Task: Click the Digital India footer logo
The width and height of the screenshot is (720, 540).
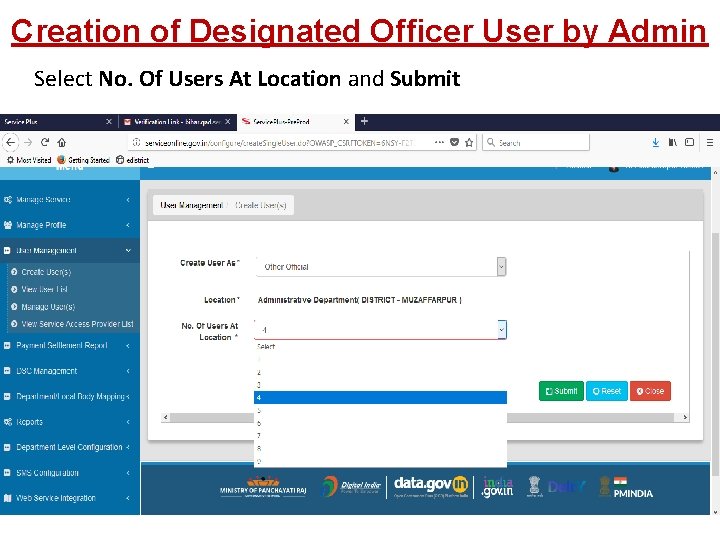Action: (x=352, y=487)
